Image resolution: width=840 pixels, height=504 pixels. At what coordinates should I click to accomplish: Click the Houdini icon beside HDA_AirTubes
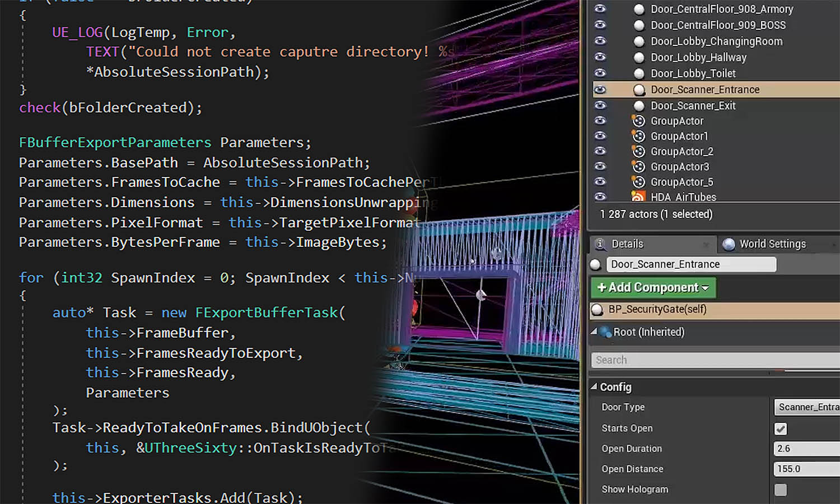pos(638,197)
